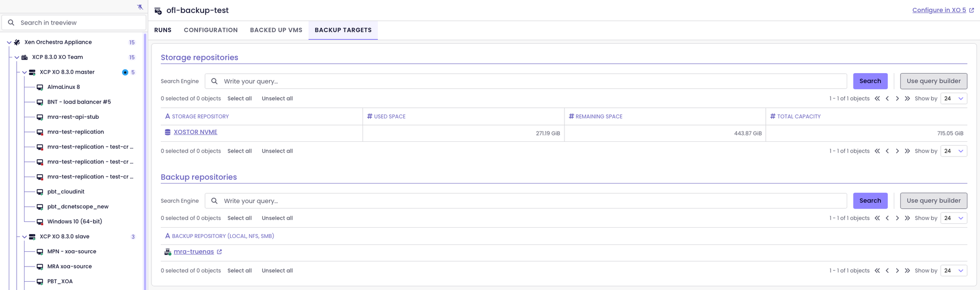The width and height of the screenshot is (980, 290).
Task: Collapse the XCP XO 8.3.0 slave node
Action: pos(24,237)
